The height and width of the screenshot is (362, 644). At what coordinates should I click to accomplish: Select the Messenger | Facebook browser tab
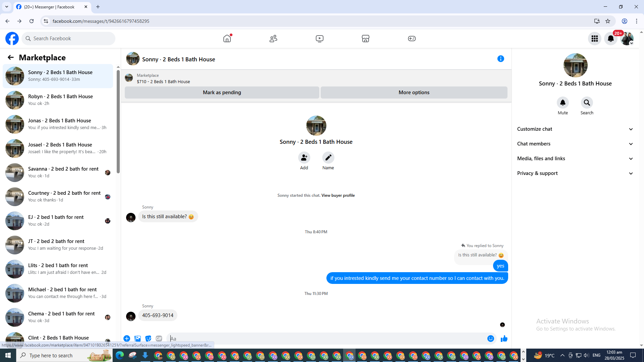click(x=52, y=7)
